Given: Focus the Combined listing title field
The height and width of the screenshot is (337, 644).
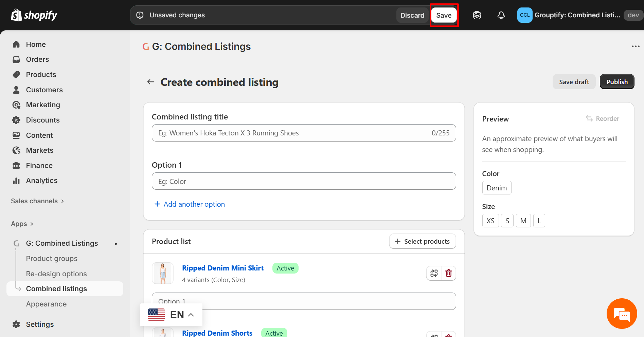Looking at the screenshot, I should click(304, 133).
